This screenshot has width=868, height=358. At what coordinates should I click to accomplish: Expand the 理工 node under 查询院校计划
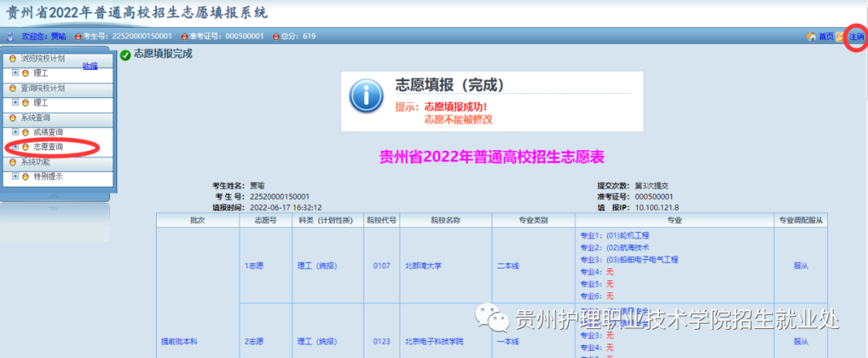coord(15,103)
